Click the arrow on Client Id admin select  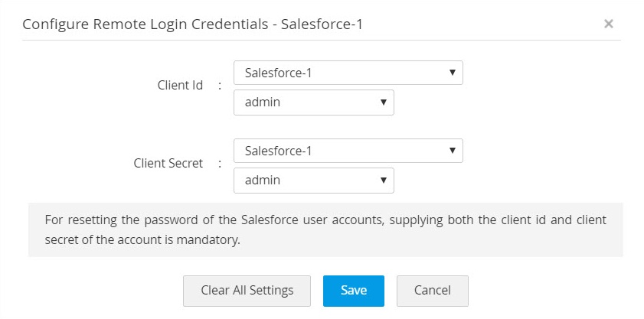(x=383, y=103)
